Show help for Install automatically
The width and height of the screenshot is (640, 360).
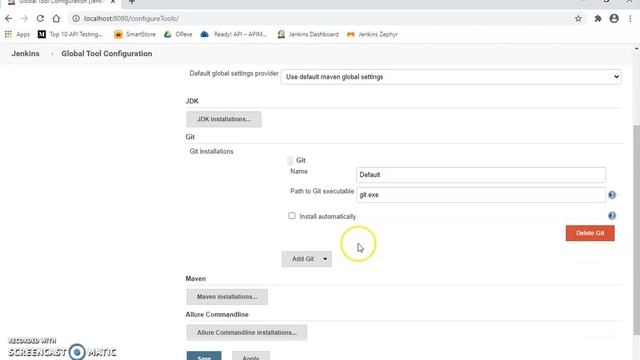click(612, 216)
